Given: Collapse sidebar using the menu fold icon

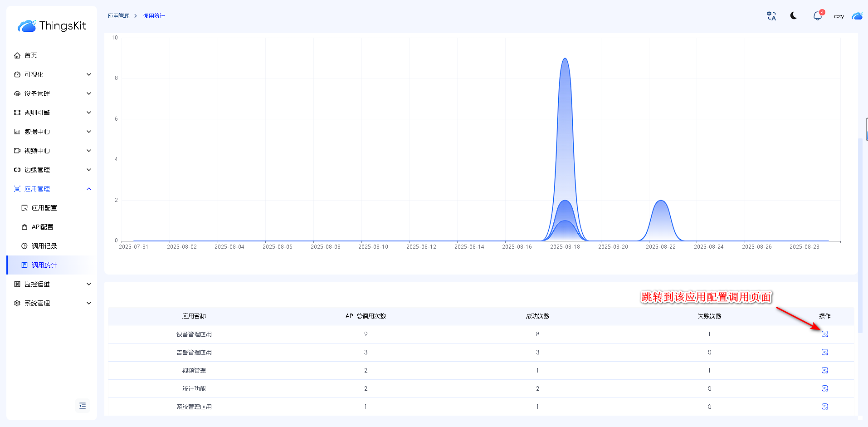Looking at the screenshot, I should click(x=83, y=406).
